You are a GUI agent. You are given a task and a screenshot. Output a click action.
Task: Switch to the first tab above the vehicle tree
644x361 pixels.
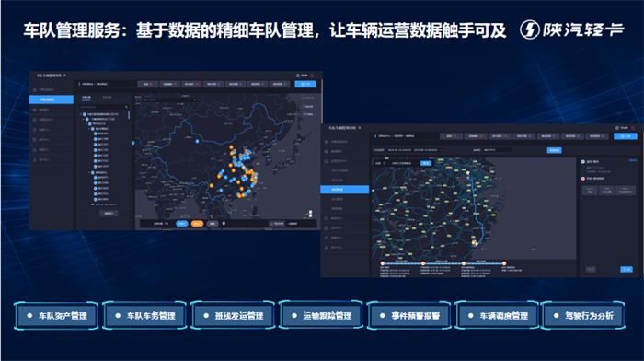point(86,98)
